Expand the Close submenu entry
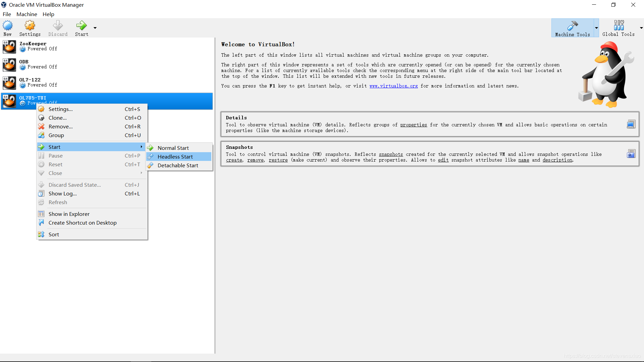 click(92, 173)
